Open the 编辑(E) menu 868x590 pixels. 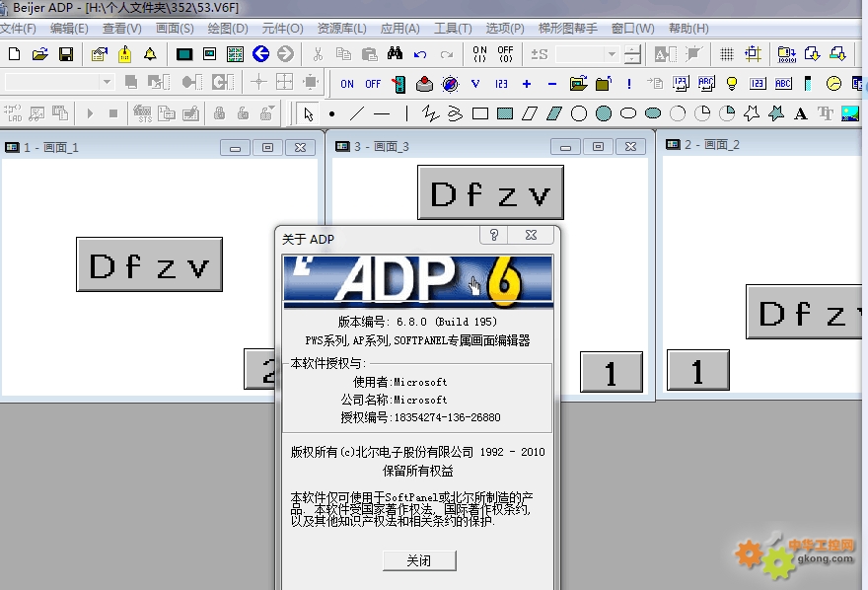click(x=69, y=29)
